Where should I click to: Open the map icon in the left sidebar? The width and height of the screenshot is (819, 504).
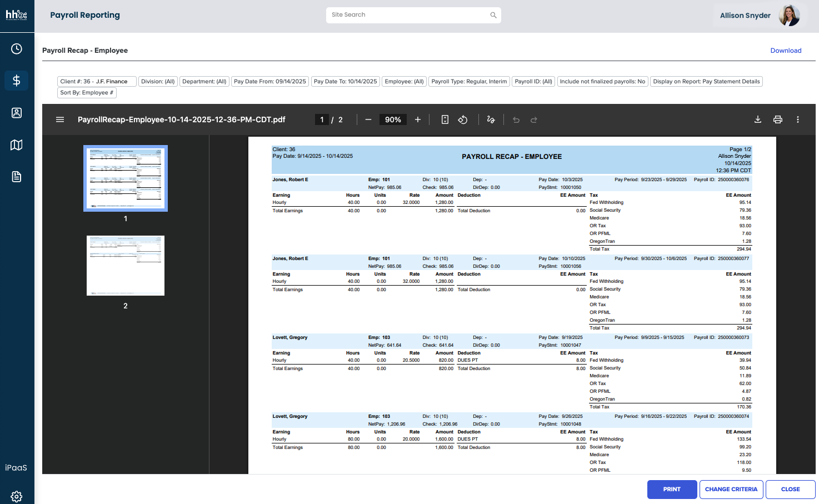(x=17, y=144)
